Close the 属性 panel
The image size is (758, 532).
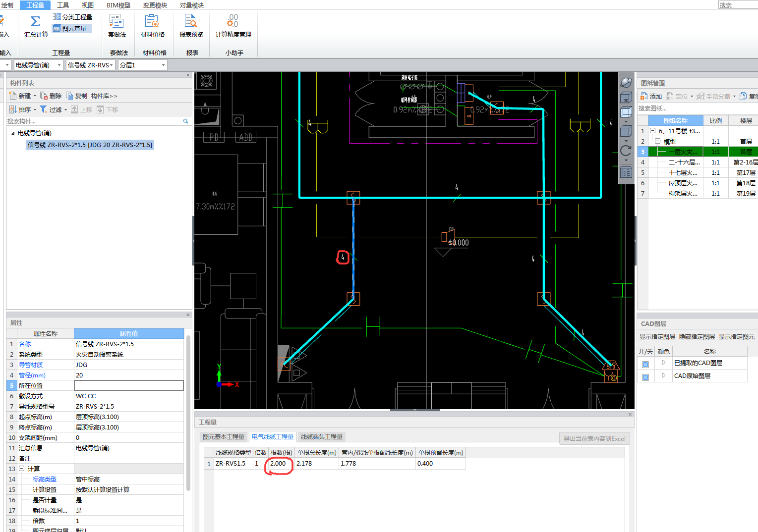188,315
